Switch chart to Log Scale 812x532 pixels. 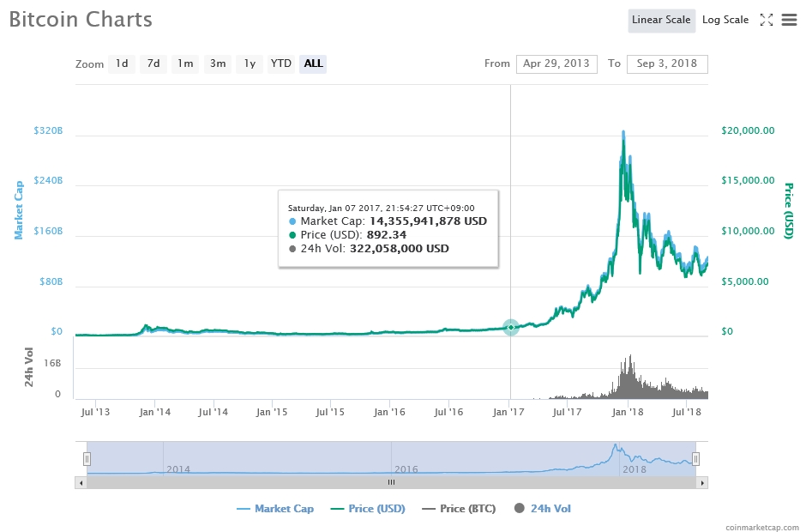coord(725,20)
